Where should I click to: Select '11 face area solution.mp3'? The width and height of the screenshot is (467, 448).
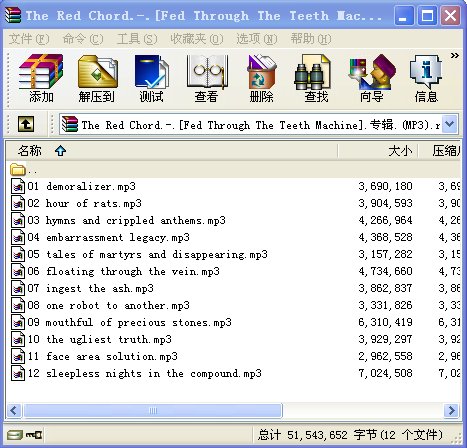103,356
